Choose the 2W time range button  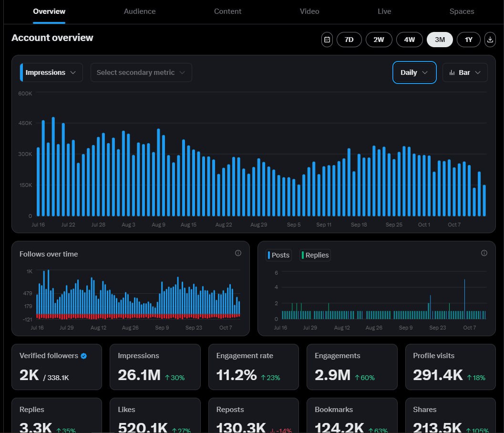pos(379,40)
